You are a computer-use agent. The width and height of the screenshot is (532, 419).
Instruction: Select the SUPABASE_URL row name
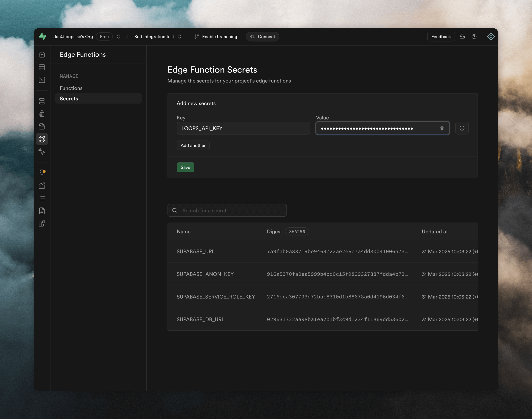tap(196, 251)
